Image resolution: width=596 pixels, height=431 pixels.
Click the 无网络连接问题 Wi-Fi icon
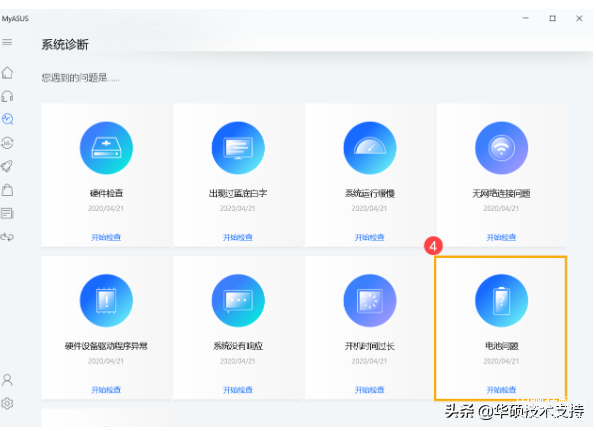tap(501, 148)
